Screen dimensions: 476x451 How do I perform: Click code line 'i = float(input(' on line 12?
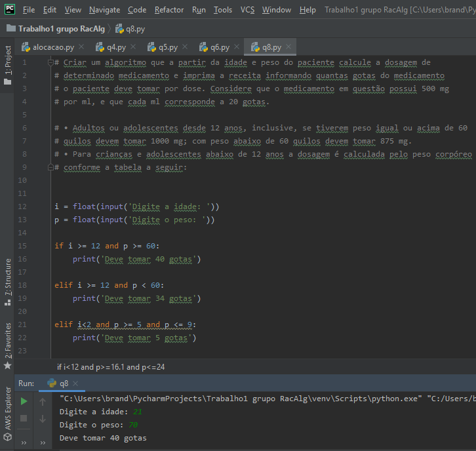pos(137,206)
